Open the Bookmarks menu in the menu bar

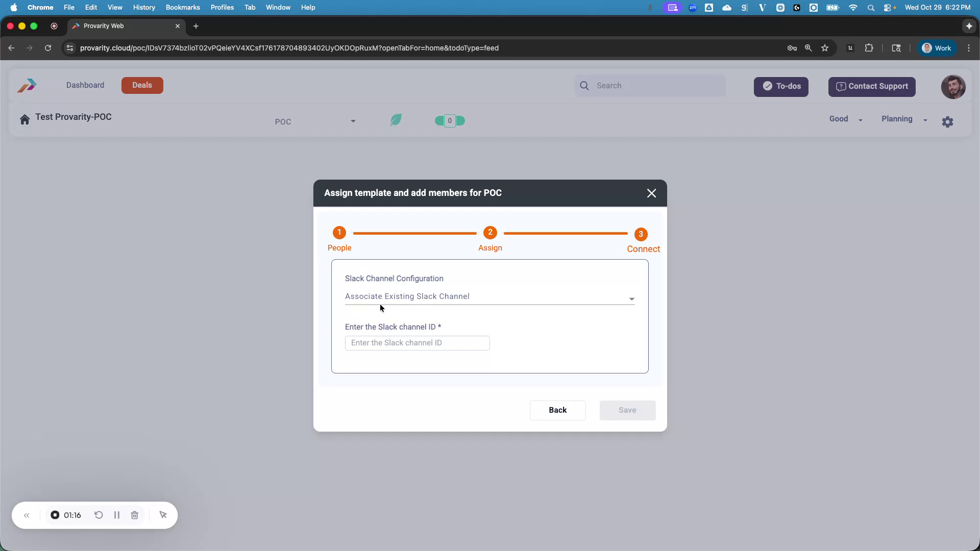(183, 7)
